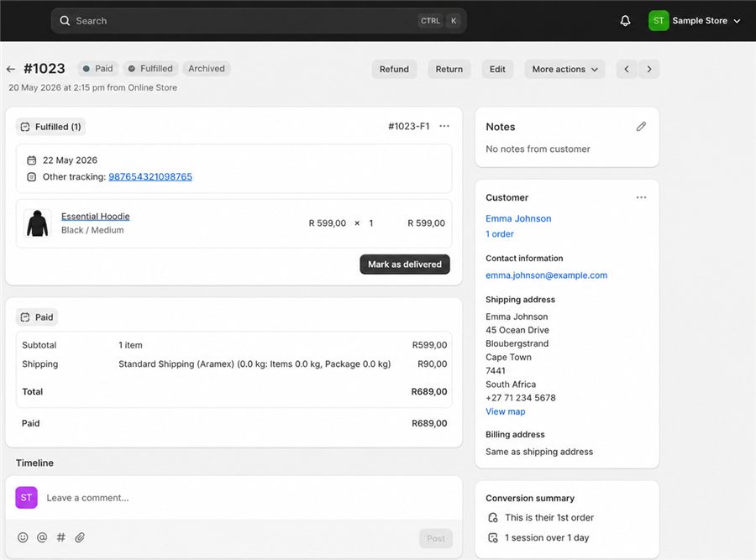Click fulfillment ID #1023-F1

pos(409,126)
